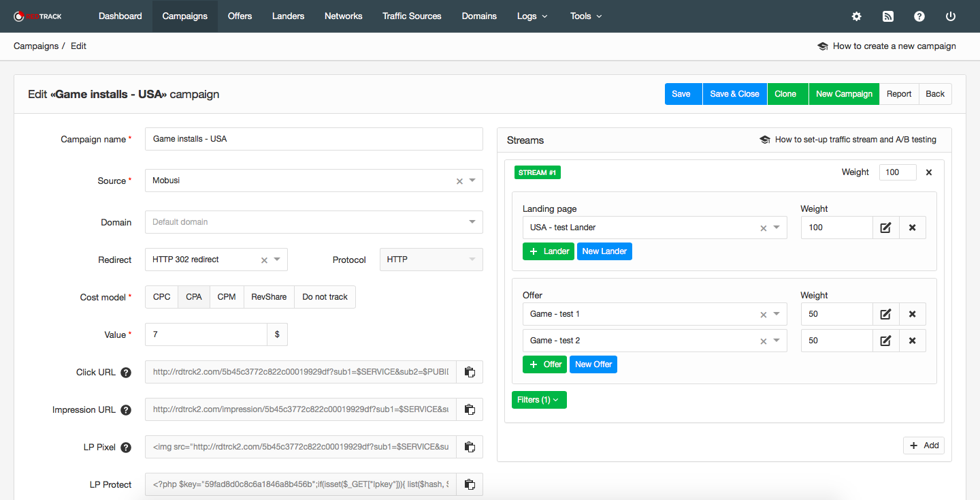980x500 pixels.
Task: Clone this campaign
Action: point(785,94)
